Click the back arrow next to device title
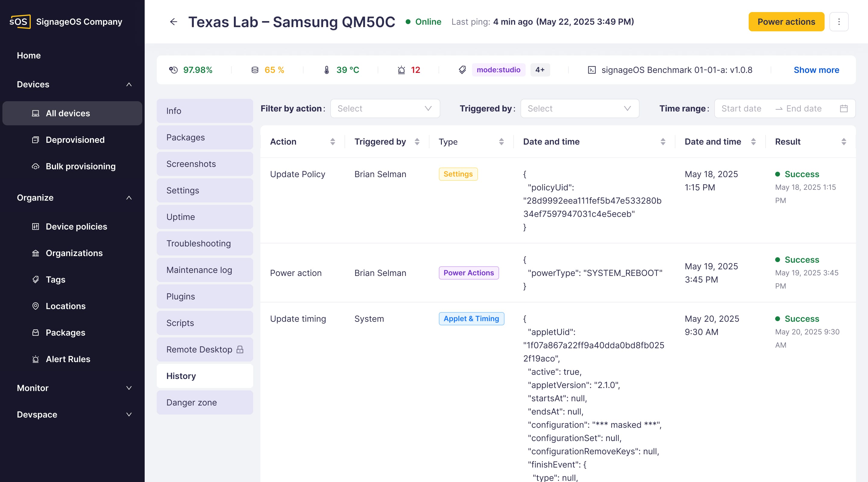 click(x=173, y=22)
